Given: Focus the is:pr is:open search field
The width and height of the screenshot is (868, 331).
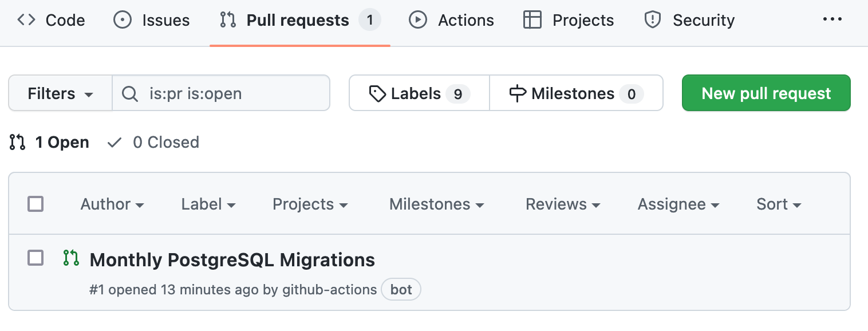Looking at the screenshot, I should coord(221,93).
